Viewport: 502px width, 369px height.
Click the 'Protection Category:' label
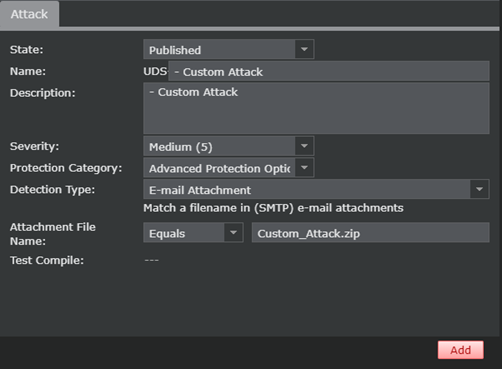66,168
